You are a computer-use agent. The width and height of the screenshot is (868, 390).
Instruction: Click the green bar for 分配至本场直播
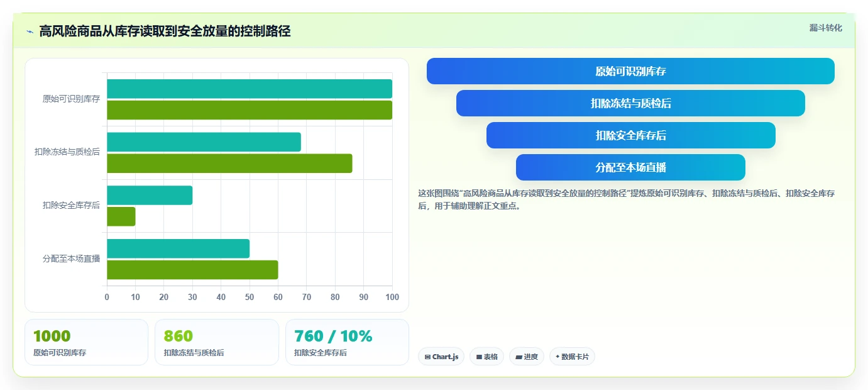click(192, 270)
